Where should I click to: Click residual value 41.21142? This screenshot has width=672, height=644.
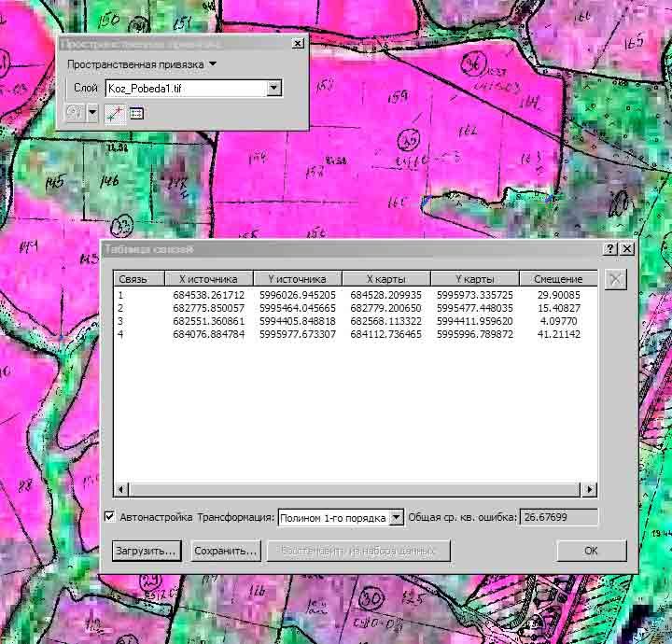tap(559, 334)
